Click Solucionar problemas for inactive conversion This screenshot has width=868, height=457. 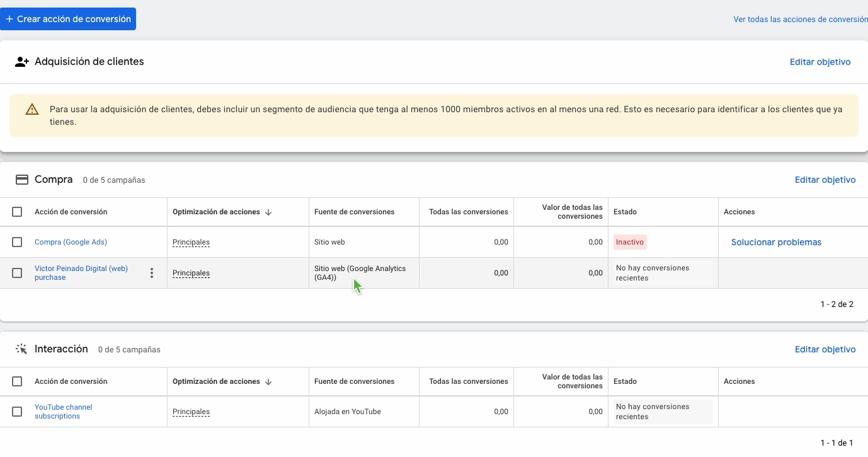776,242
